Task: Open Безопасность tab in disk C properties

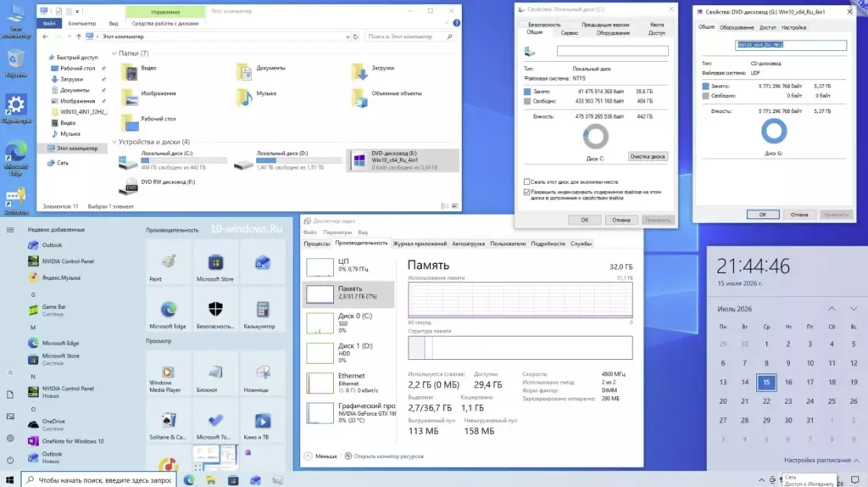Action: tap(544, 25)
